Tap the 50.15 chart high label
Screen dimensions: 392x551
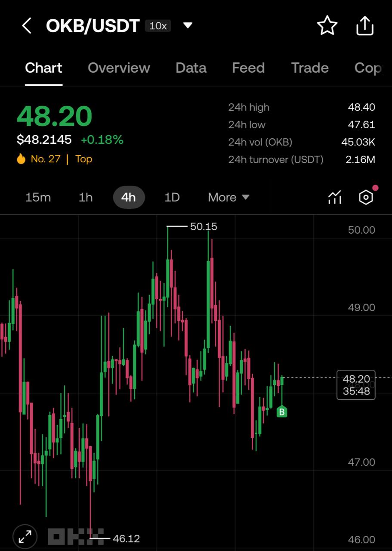[204, 226]
